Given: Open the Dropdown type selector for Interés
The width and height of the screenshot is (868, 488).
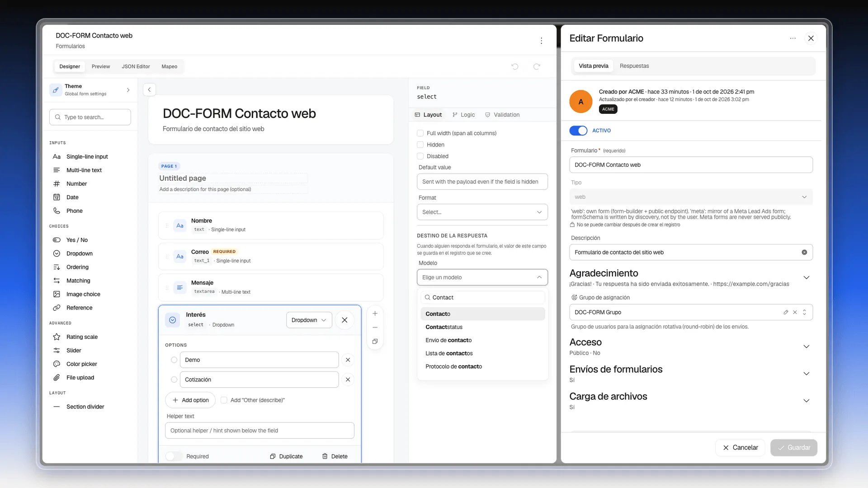Looking at the screenshot, I should pyautogui.click(x=309, y=320).
